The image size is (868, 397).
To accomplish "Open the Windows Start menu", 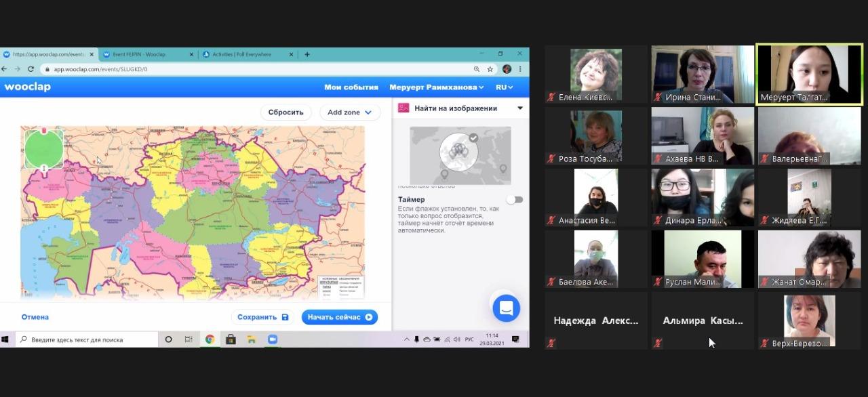I will [7, 339].
